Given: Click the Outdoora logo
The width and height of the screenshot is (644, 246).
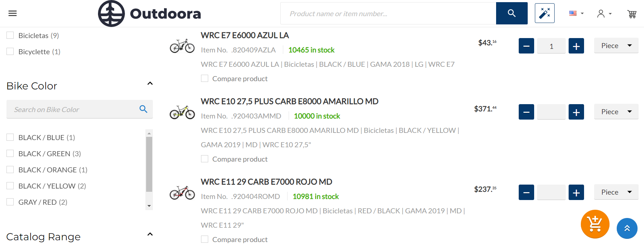Looking at the screenshot, I should point(149,14).
